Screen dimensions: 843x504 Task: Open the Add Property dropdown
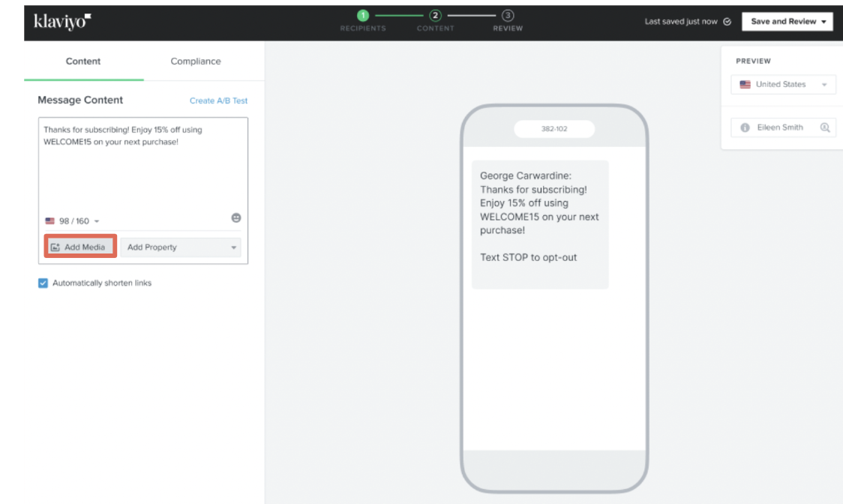pos(180,246)
